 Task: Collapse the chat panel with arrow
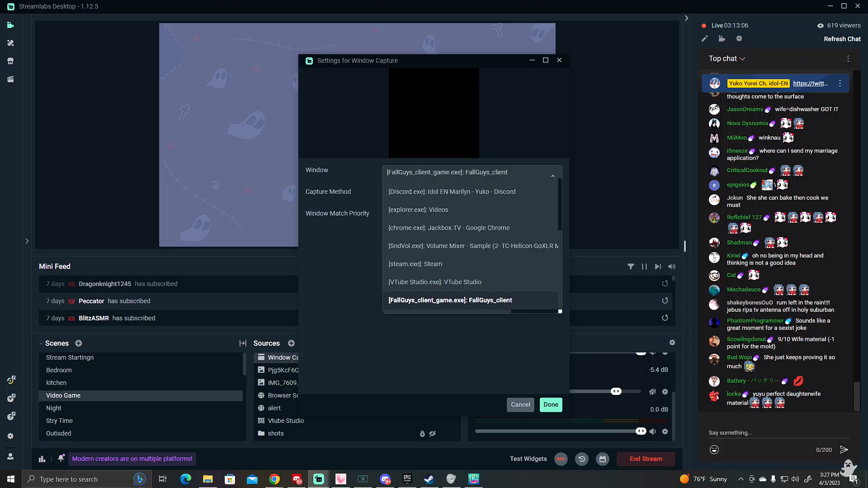click(x=686, y=18)
